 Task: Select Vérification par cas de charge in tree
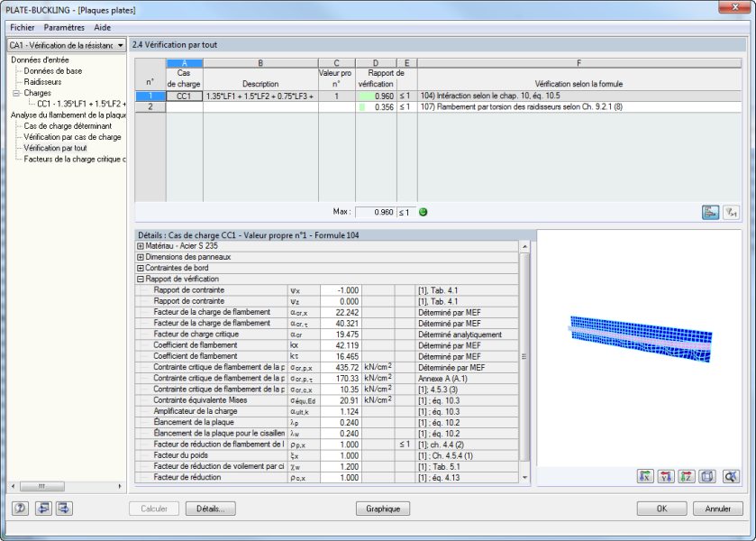[x=72, y=137]
